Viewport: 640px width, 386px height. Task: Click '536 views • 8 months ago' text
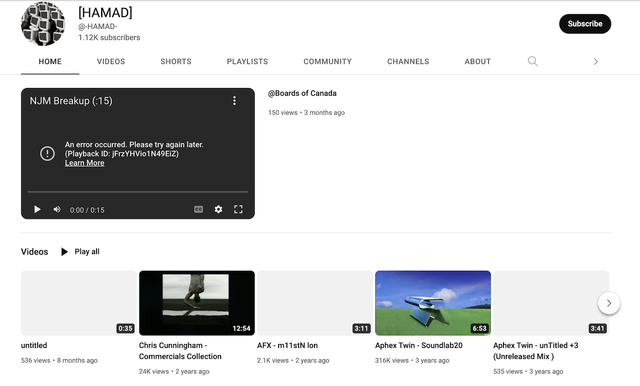pos(59,361)
